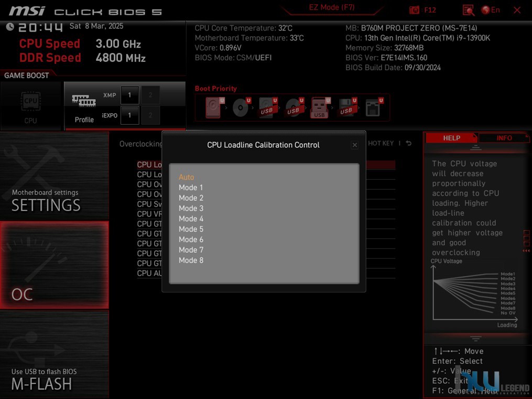This screenshot has width=532, height=399.
Task: Choose Auto loadline calibration option
Action: point(186,177)
